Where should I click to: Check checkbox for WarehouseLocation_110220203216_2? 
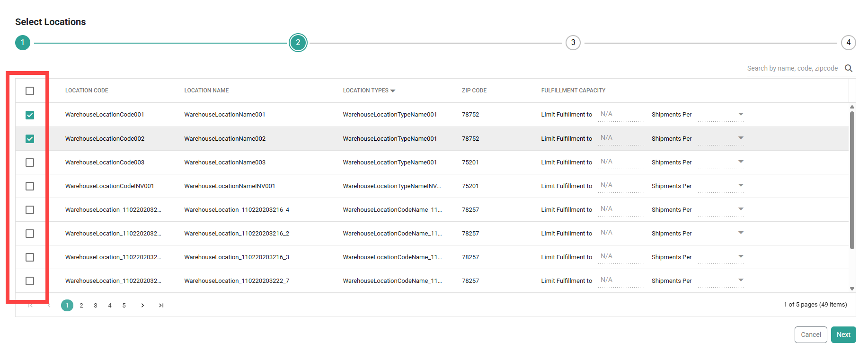click(30, 234)
